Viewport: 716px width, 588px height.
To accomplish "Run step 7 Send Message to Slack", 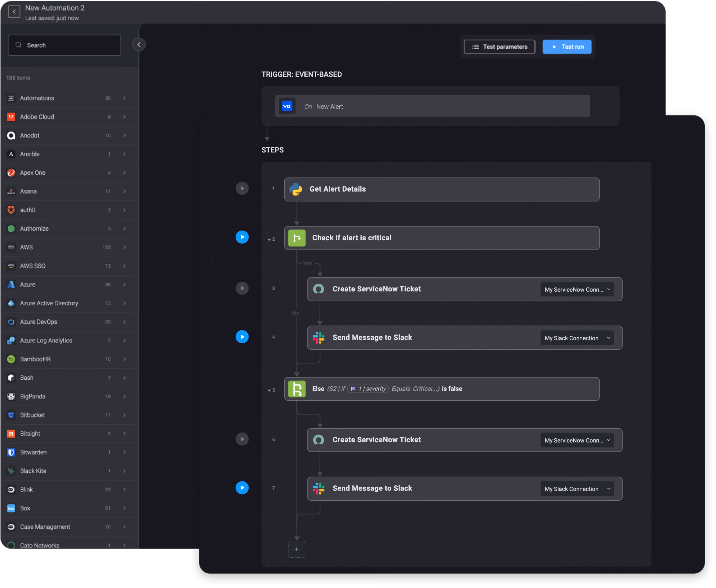I will point(242,488).
